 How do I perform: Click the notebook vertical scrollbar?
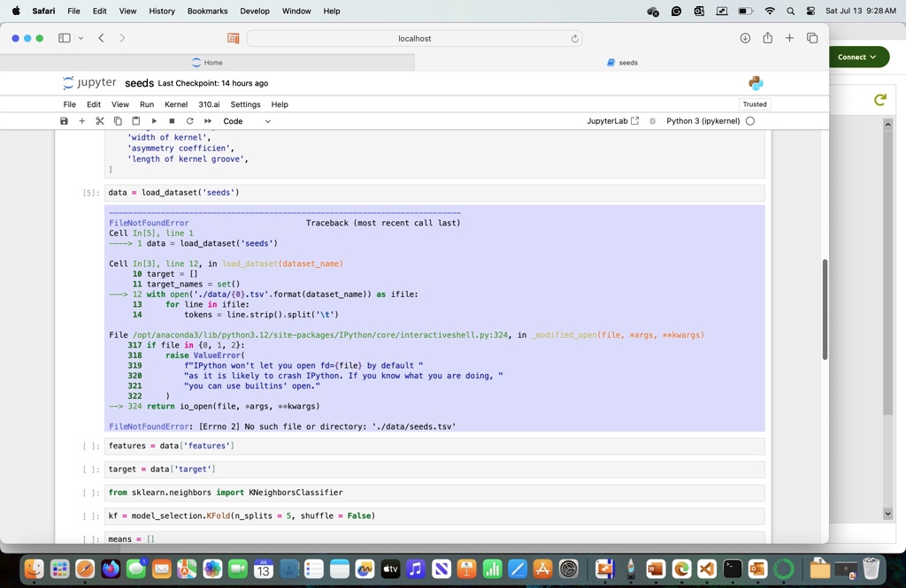[x=825, y=309]
